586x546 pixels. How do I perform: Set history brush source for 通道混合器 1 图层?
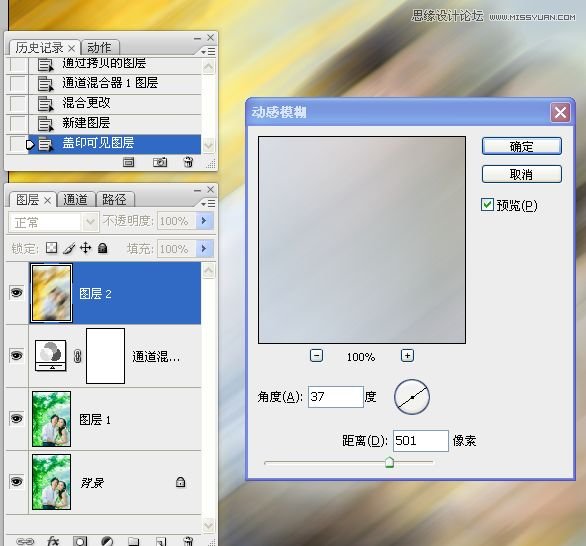[18, 83]
